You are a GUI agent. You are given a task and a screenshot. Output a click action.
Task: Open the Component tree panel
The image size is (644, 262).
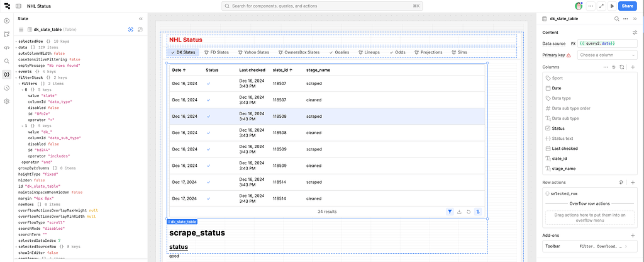click(x=6, y=34)
